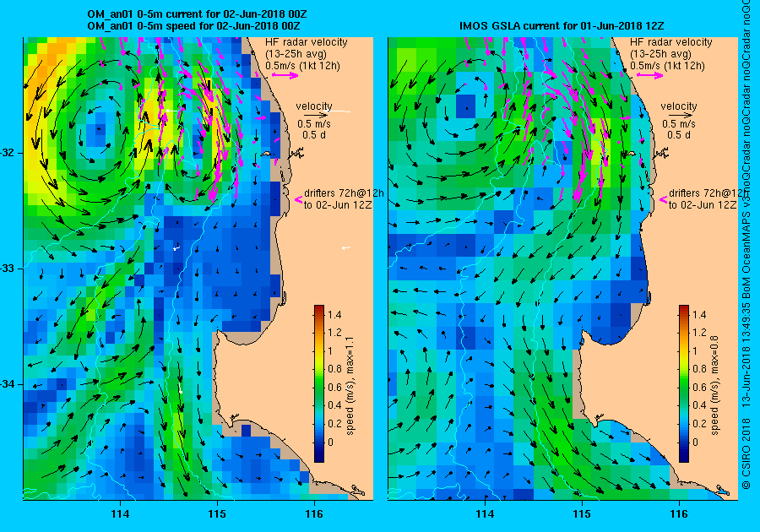Click the left map's 'HF radar velocity' label
Viewport: 760px width, 532px height.
(307, 42)
